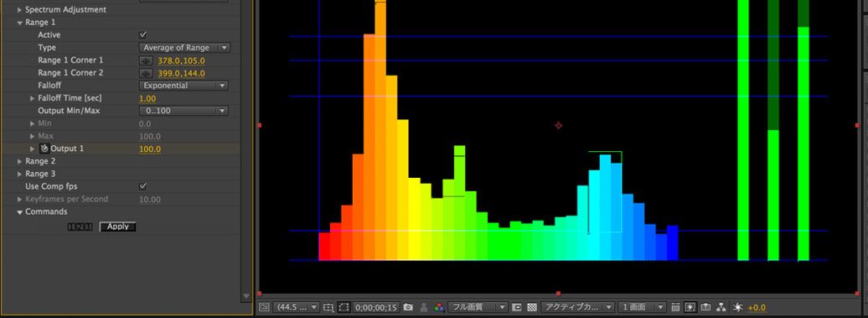This screenshot has width=868, height=318.
Task: Open the Type dropdown showing Average of Range
Action: coord(184,48)
